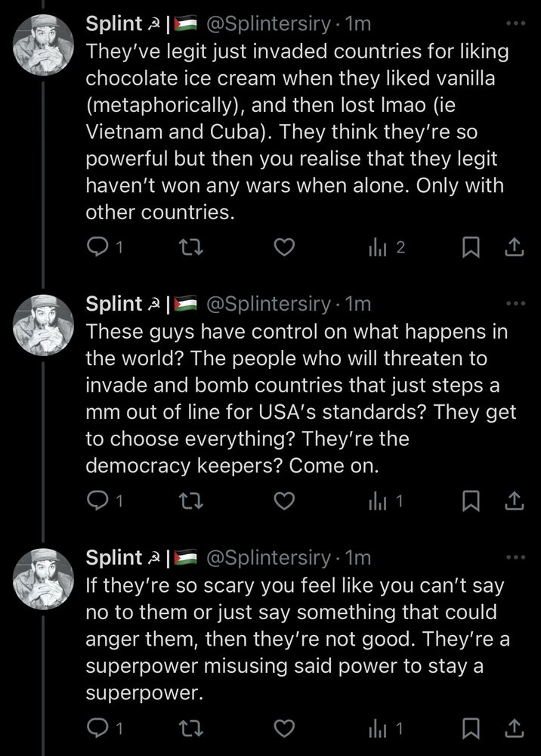Bookmark the 'democracy keepers' tweet

pyautogui.click(x=472, y=500)
